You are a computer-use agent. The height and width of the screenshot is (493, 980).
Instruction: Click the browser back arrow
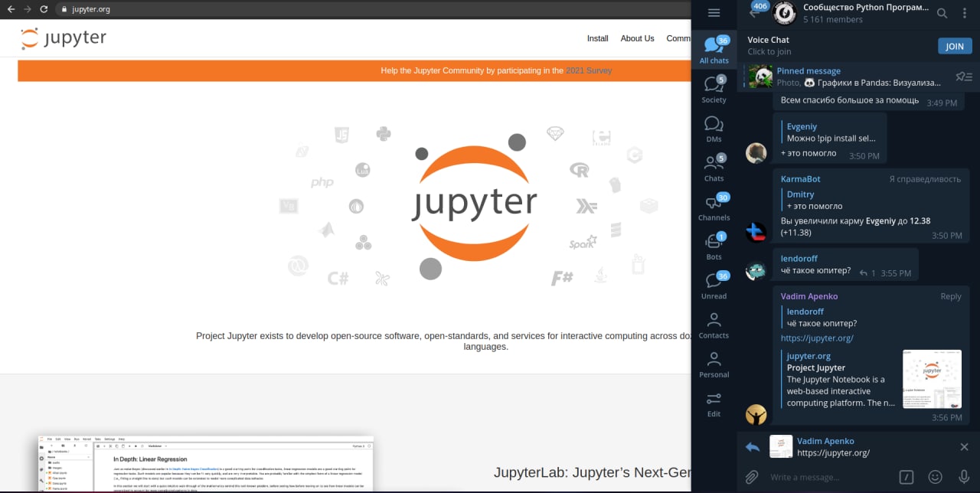pos(11,9)
